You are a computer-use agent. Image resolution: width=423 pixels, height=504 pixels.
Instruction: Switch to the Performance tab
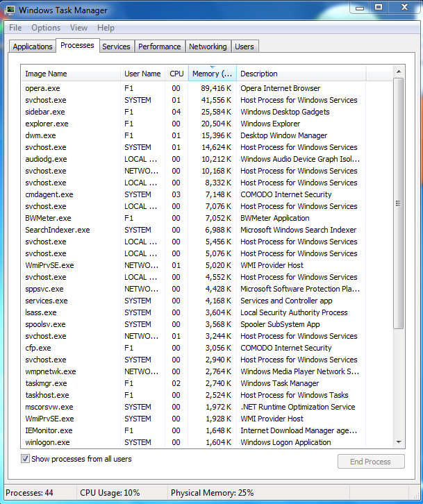pyautogui.click(x=160, y=47)
